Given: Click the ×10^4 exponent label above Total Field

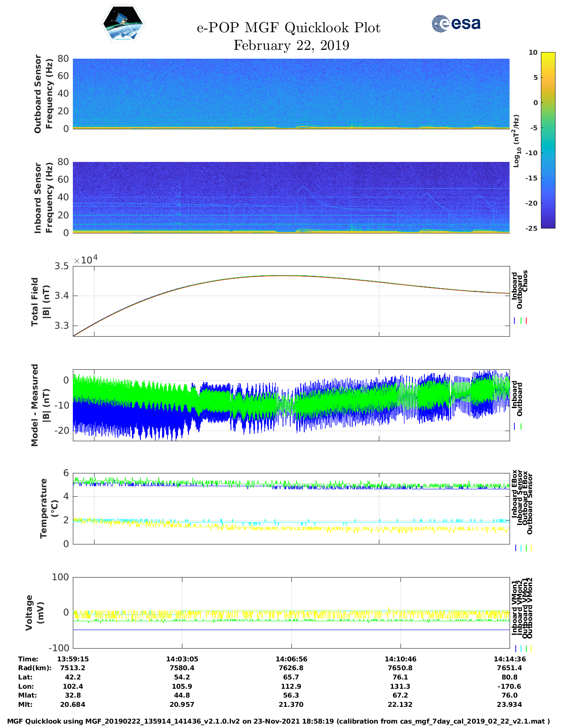Looking at the screenshot, I should [x=86, y=259].
